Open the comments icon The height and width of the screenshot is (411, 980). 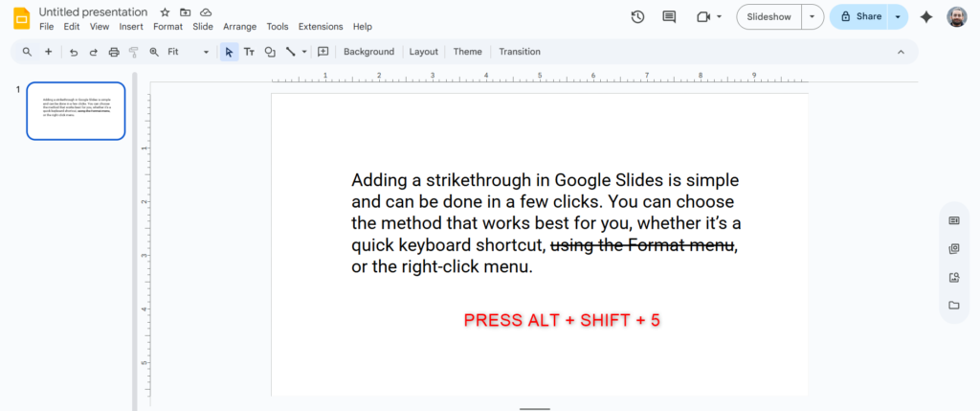[x=669, y=16]
